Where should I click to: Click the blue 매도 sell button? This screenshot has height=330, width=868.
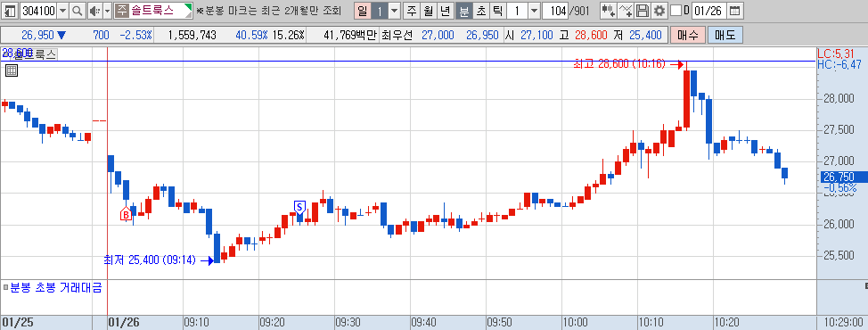[725, 36]
